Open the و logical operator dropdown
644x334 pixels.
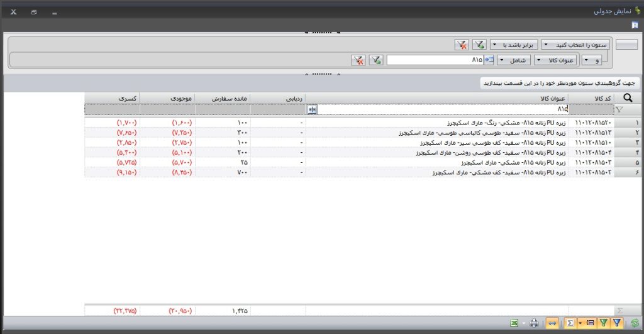(592, 60)
